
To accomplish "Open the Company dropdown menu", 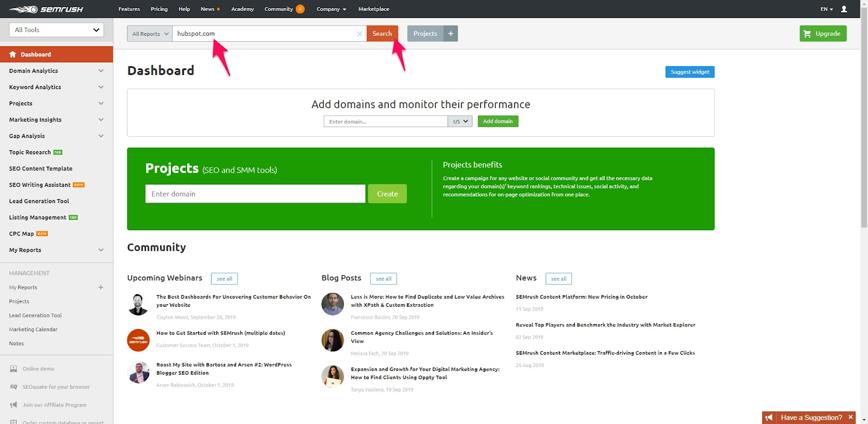I will pos(331,9).
